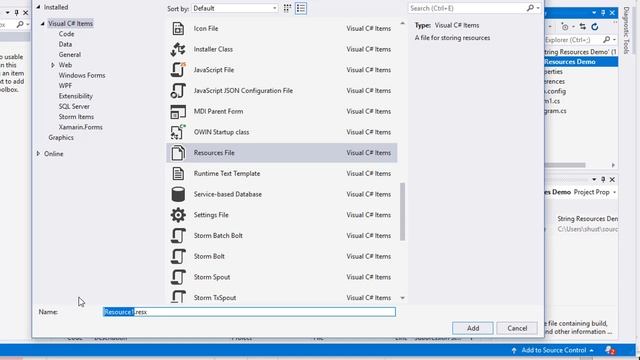Select the Storm Bolt template icon
The width and height of the screenshot is (640, 360).
click(x=178, y=256)
